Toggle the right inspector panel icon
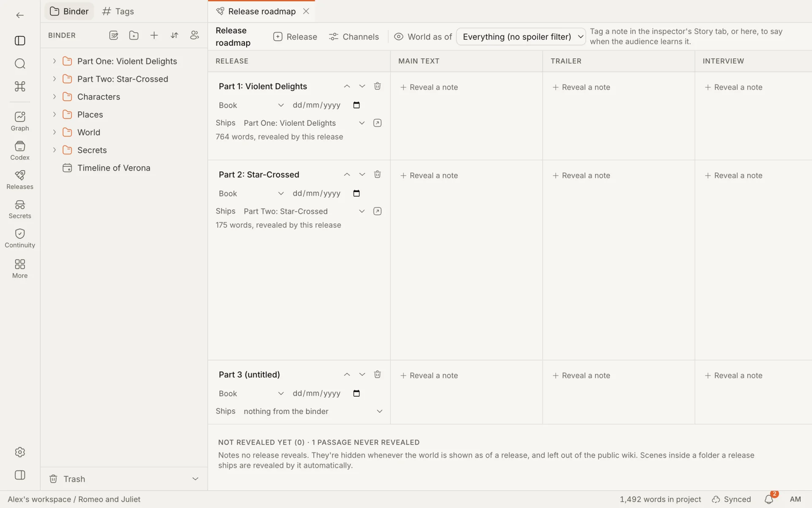 [x=20, y=475]
